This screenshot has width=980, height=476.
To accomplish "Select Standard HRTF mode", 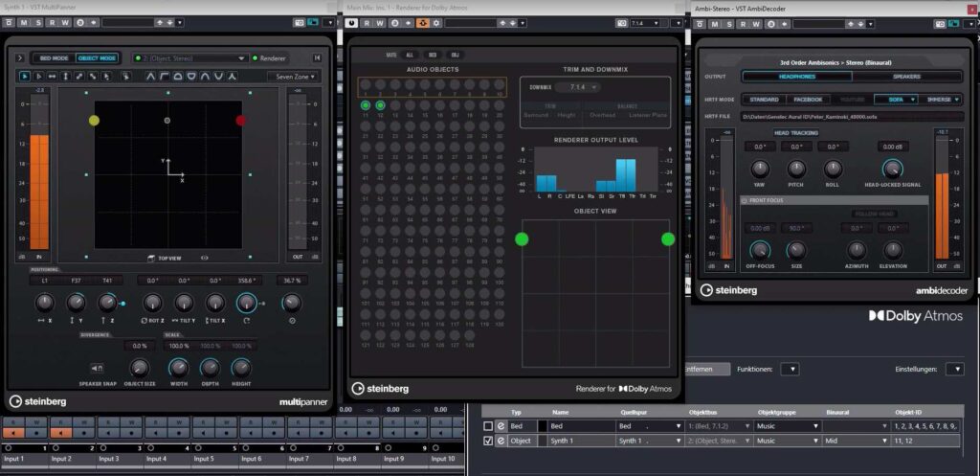I will [x=764, y=100].
